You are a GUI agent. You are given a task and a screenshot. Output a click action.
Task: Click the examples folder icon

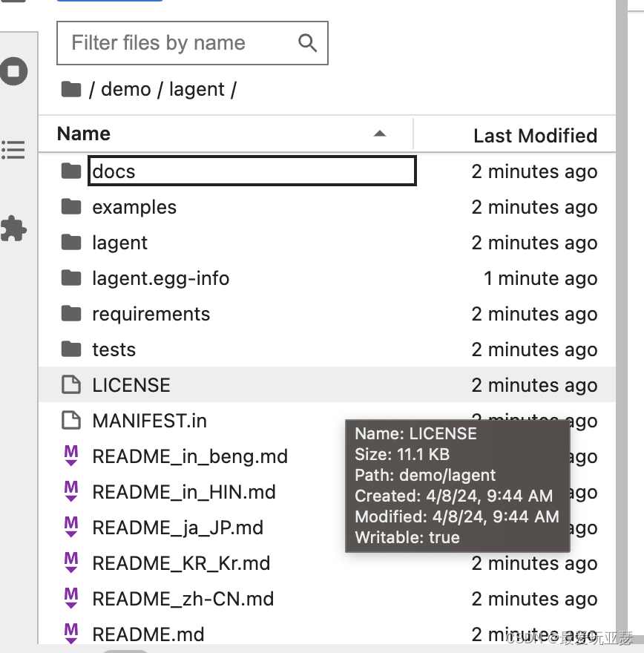[71, 206]
